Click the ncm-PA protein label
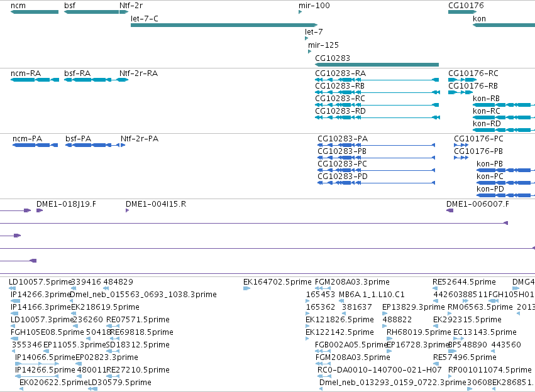Image resolution: width=535 pixels, height=392 pixels. tap(27, 139)
